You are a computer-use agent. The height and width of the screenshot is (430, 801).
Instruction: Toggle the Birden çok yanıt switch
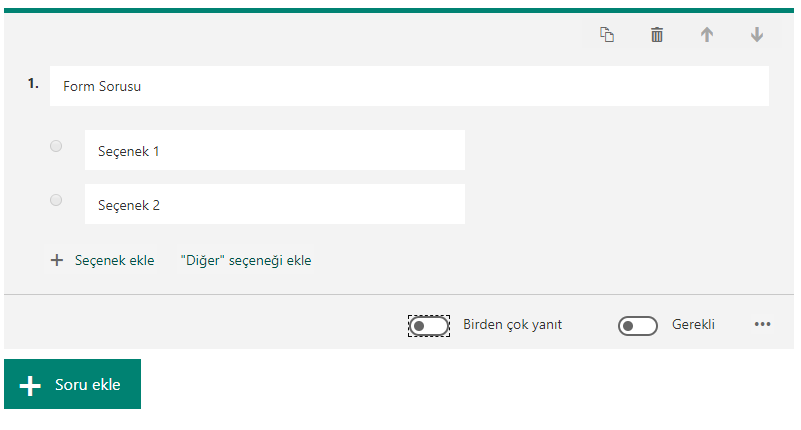coord(429,326)
